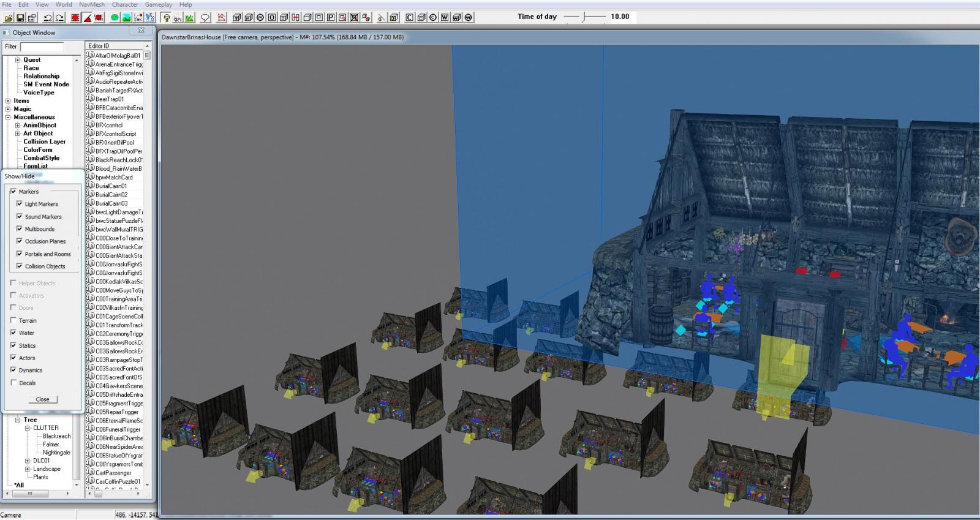This screenshot has width=980, height=520.
Task: Expand the Landscape tree node
Action: (28, 469)
